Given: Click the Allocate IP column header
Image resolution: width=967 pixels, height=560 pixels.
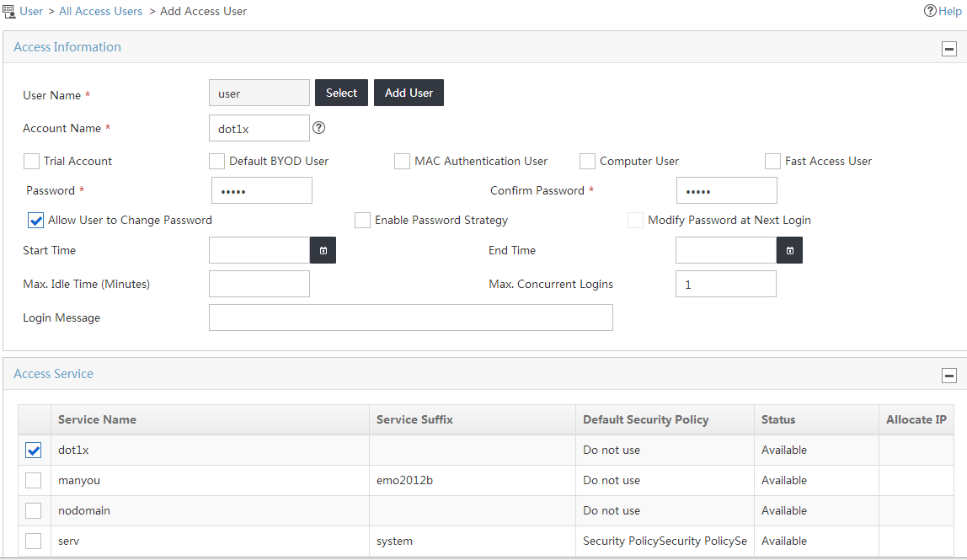Looking at the screenshot, I should [916, 420].
